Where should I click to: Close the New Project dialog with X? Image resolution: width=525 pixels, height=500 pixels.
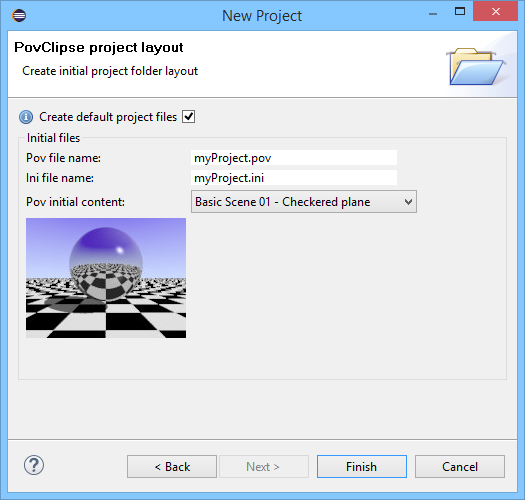(x=496, y=12)
